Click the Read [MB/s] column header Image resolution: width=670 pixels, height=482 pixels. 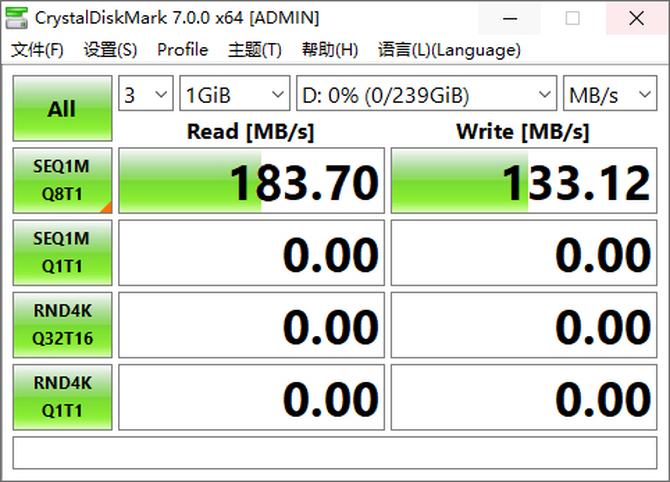[251, 132]
